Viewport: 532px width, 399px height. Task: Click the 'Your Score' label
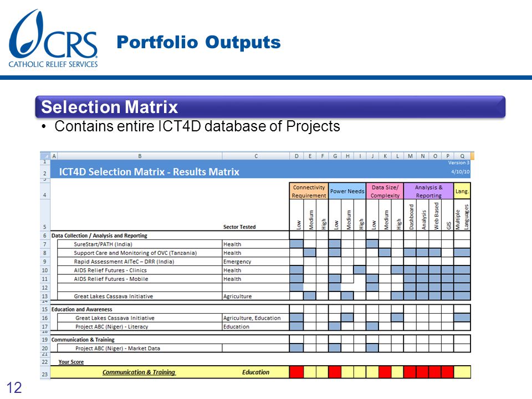[71, 362]
